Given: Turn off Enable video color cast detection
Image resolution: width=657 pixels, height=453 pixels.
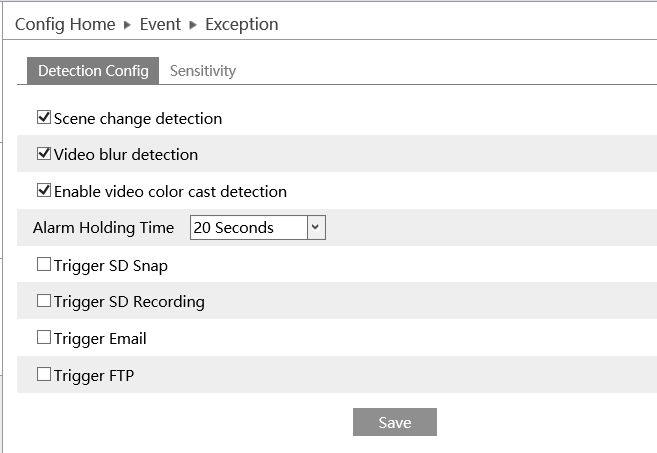Looking at the screenshot, I should click(44, 191).
